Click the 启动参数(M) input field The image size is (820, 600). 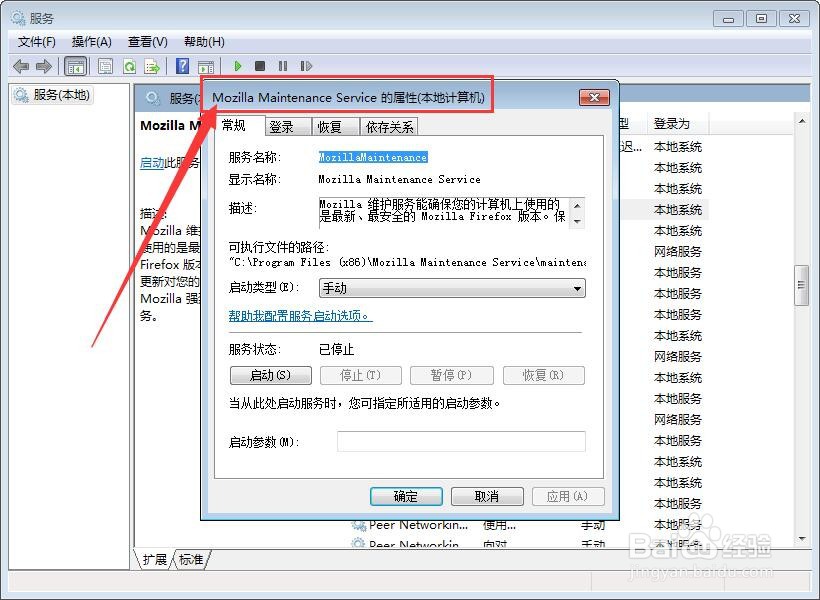pyautogui.click(x=461, y=441)
